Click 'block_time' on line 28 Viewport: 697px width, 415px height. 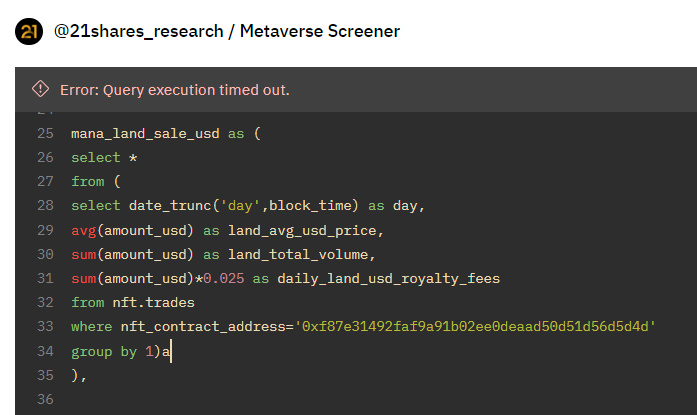click(x=310, y=206)
